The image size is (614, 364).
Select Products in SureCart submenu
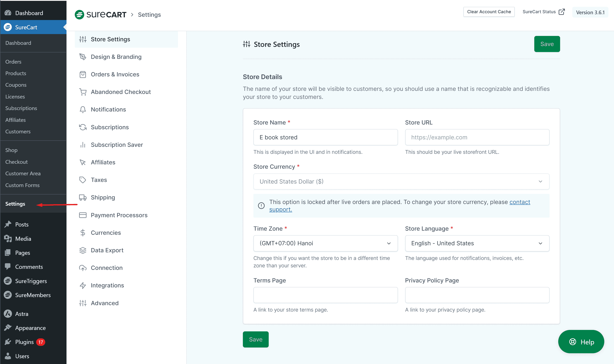(16, 73)
